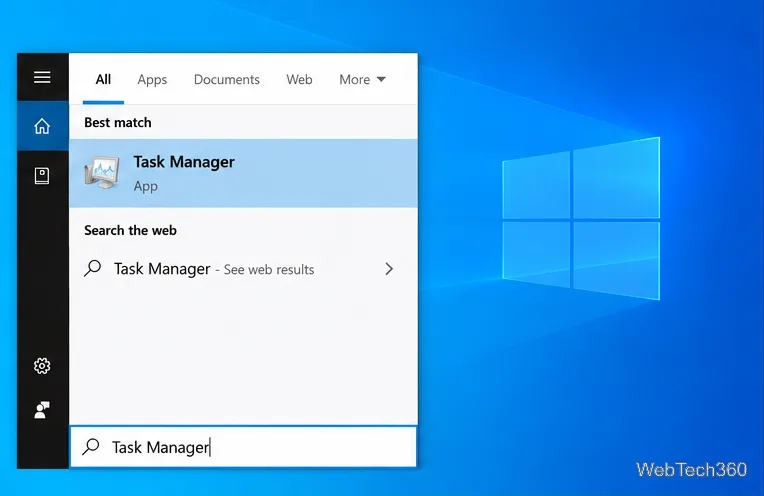Image resolution: width=764 pixels, height=496 pixels.
Task: Open the notebook icon in sidebar
Action: (42, 176)
